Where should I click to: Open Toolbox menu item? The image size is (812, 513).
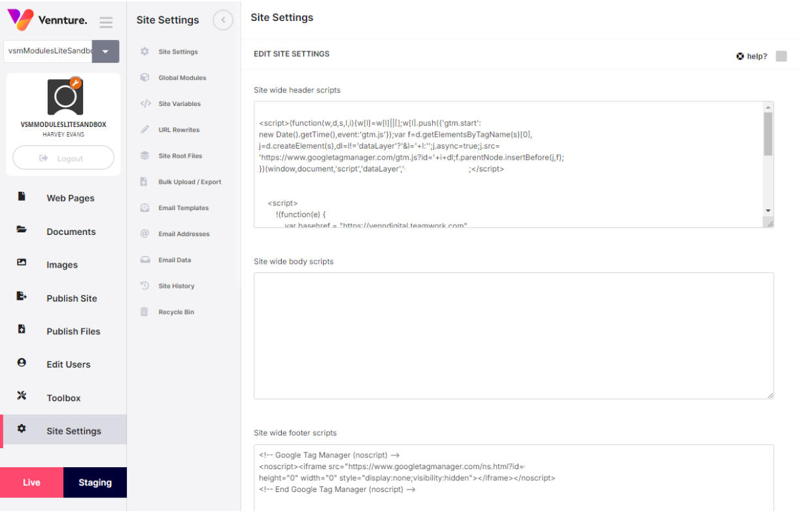(x=63, y=398)
